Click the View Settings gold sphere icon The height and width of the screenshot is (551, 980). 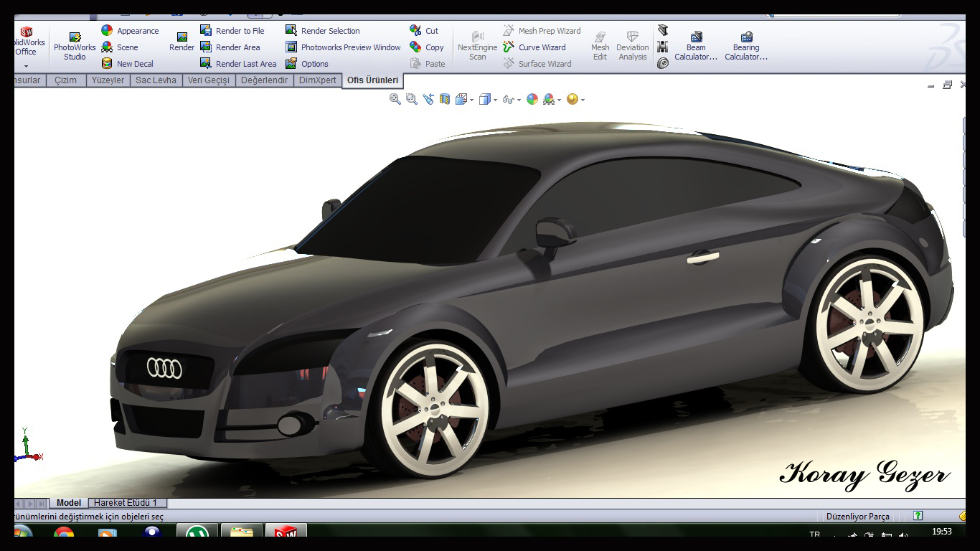coord(573,100)
